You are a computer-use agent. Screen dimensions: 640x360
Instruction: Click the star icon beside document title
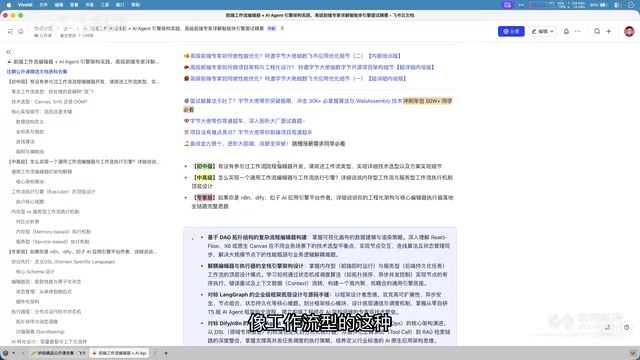pos(282,29)
